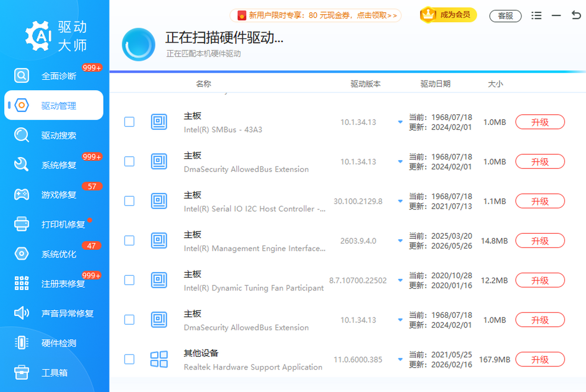
Task: Open 系统修复 section
Action: 54,165
